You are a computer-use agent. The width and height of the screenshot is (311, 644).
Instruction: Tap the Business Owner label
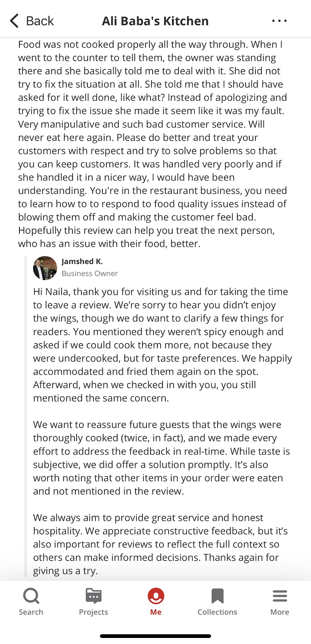point(90,274)
